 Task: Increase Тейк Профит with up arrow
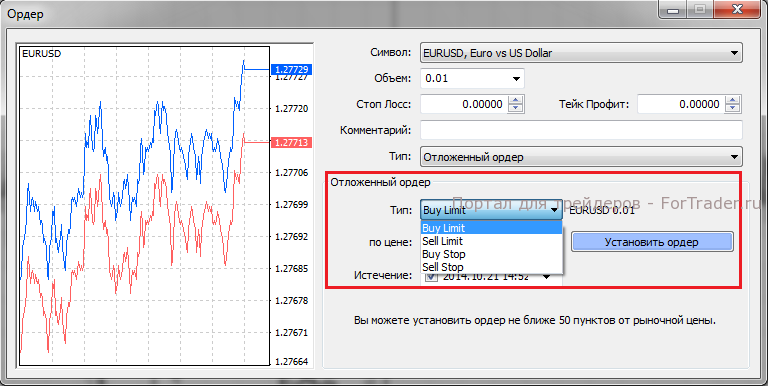click(x=732, y=100)
